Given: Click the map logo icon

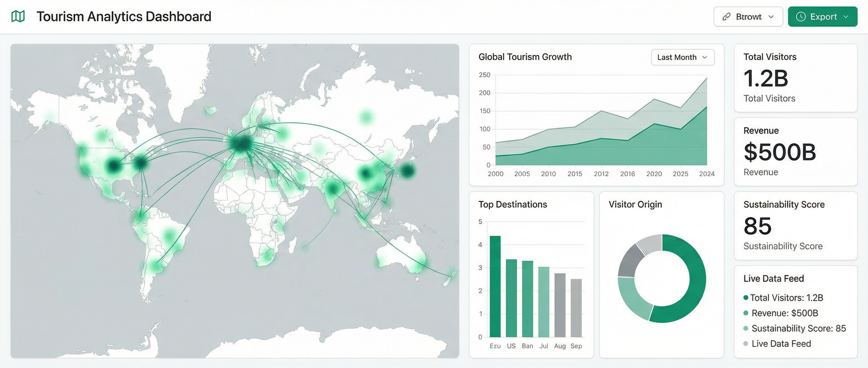Looking at the screenshot, I should 18,16.
